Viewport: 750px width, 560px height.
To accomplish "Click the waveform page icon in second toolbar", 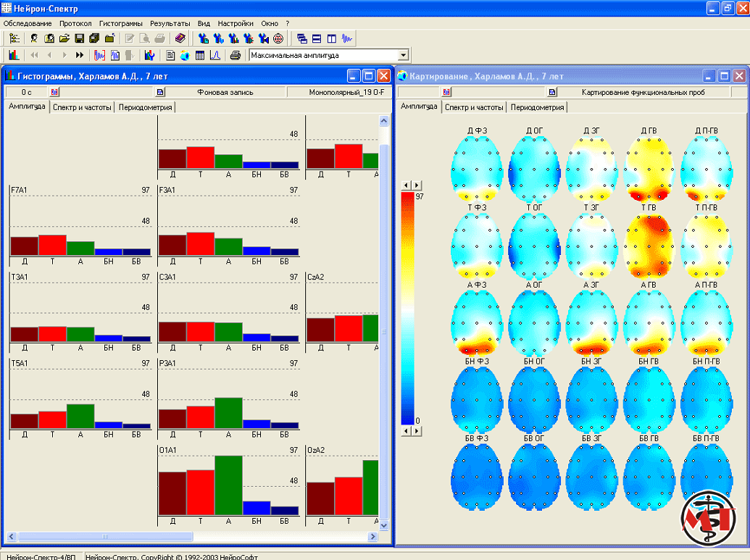I will tap(114, 55).
